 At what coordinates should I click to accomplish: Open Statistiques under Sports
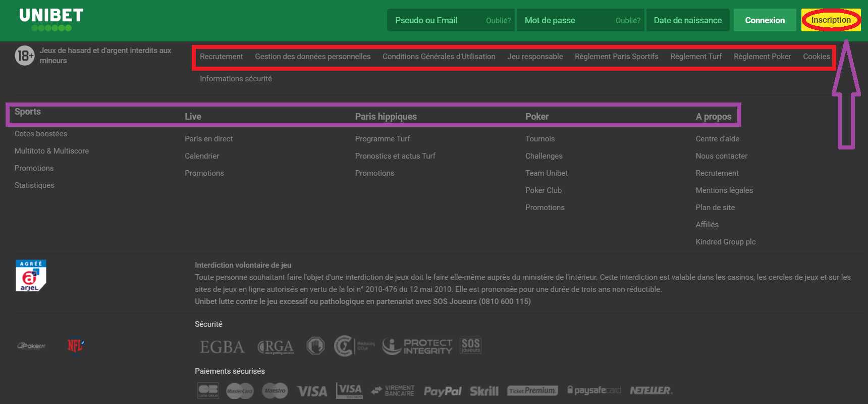(x=34, y=185)
